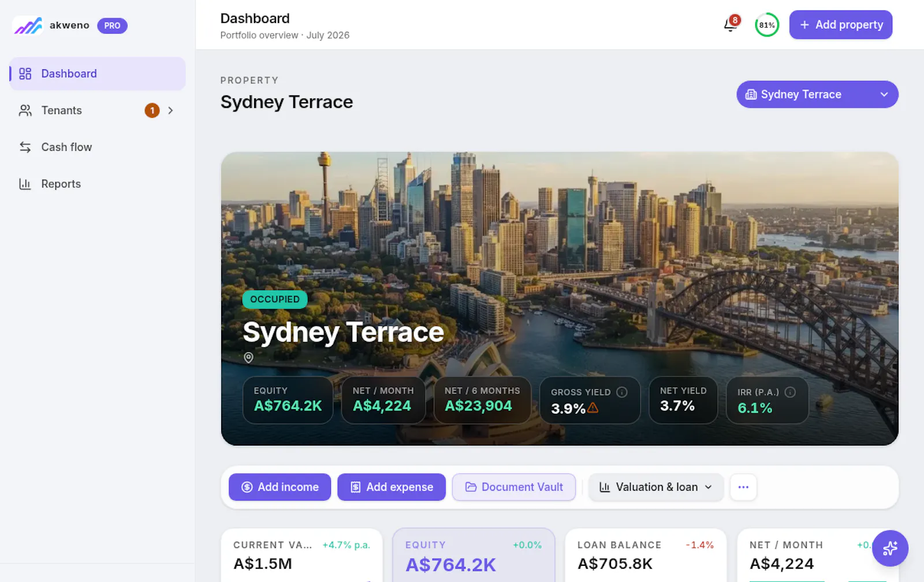The width and height of the screenshot is (924, 582).
Task: Open the Document Vault
Action: (514, 487)
